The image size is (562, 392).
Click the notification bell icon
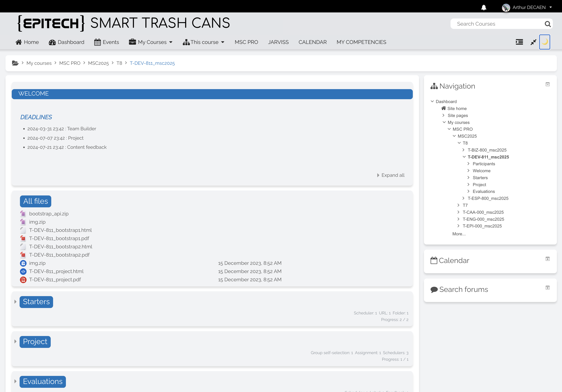[484, 7]
